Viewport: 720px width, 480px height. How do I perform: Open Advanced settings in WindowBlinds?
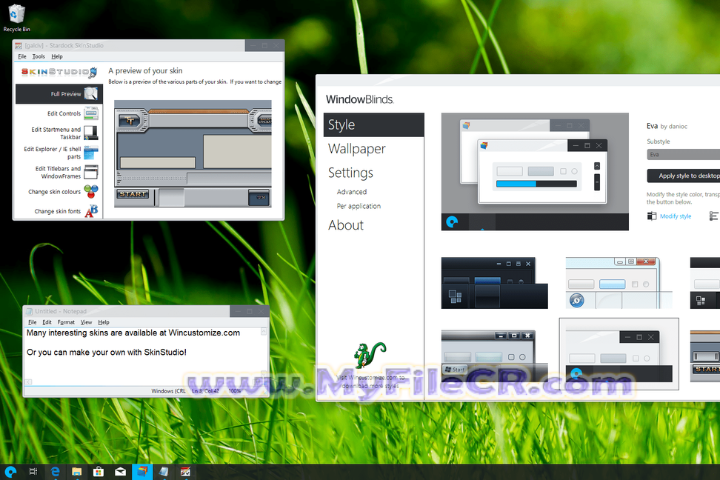(352, 192)
